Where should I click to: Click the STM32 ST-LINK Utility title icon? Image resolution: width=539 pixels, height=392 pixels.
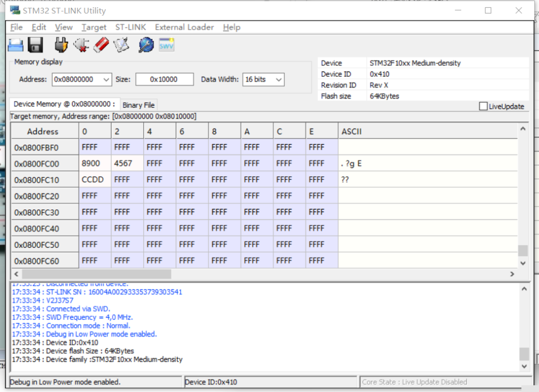[15, 11]
